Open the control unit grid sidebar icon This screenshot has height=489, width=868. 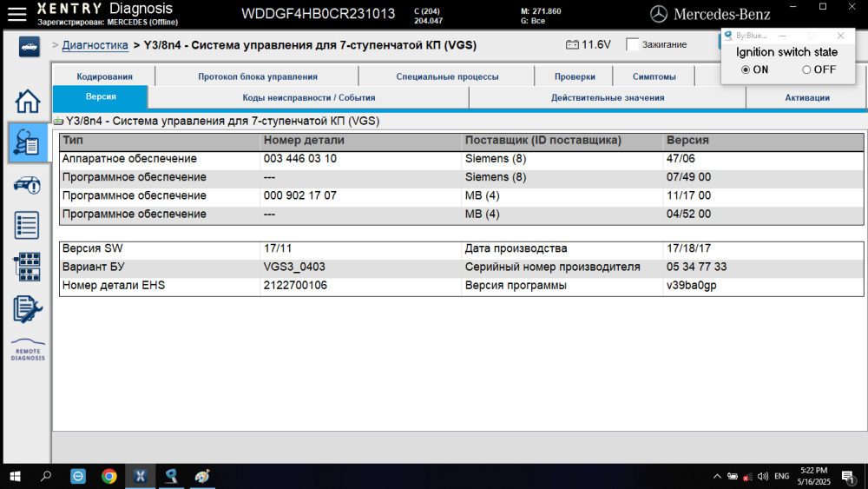(27, 267)
